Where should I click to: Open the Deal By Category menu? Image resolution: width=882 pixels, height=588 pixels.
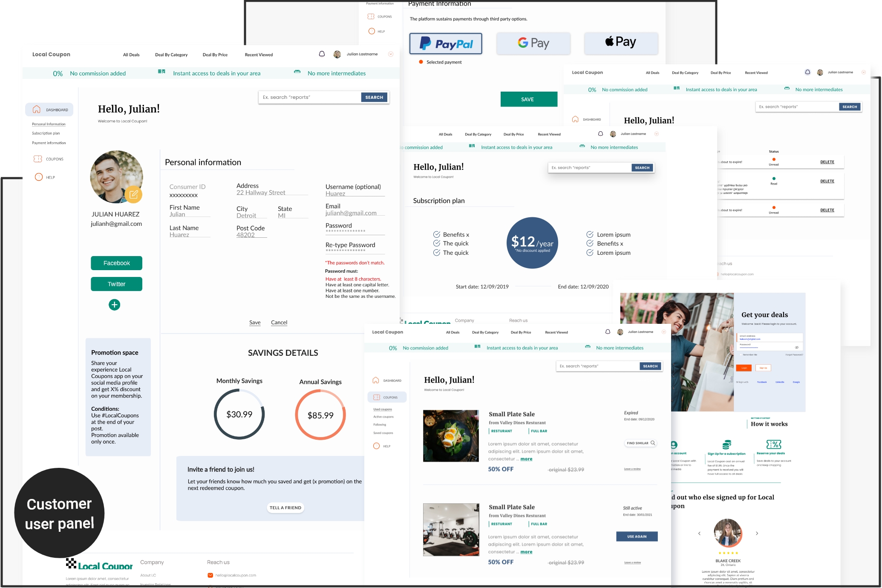click(x=171, y=55)
